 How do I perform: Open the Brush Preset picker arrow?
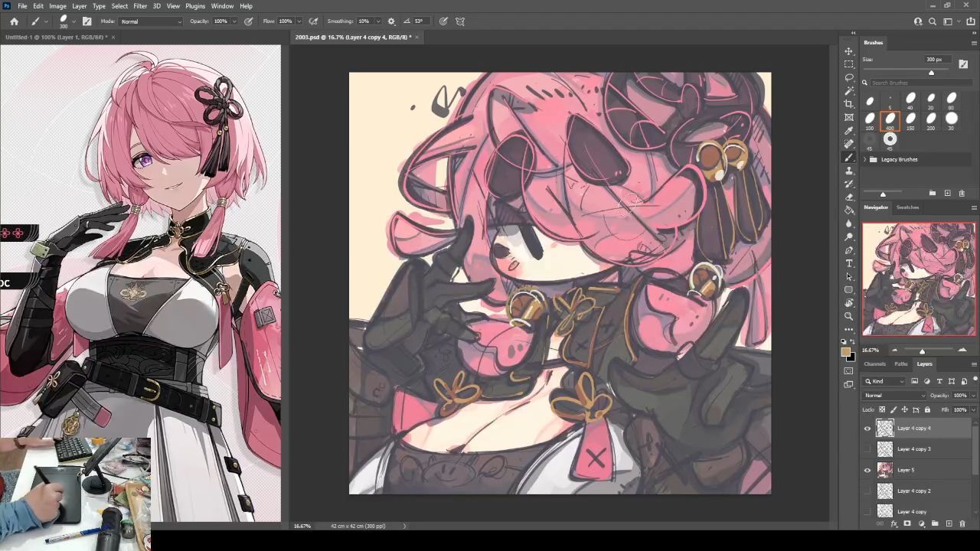pos(74,21)
